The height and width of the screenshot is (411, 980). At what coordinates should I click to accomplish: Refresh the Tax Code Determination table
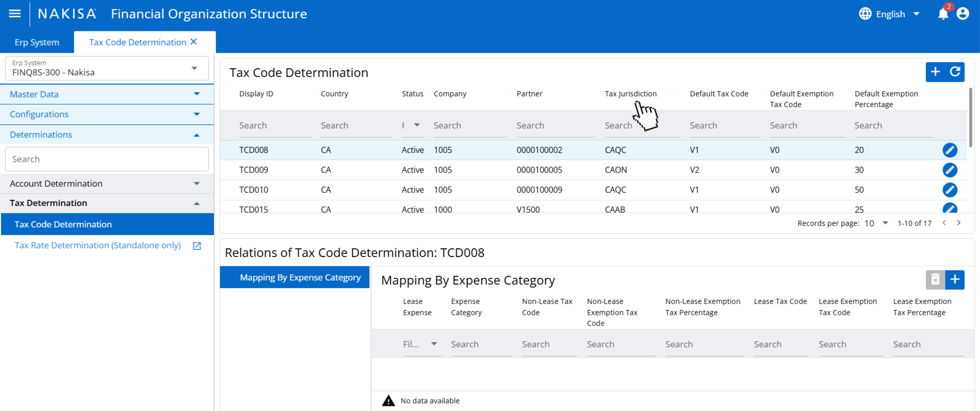tap(955, 72)
